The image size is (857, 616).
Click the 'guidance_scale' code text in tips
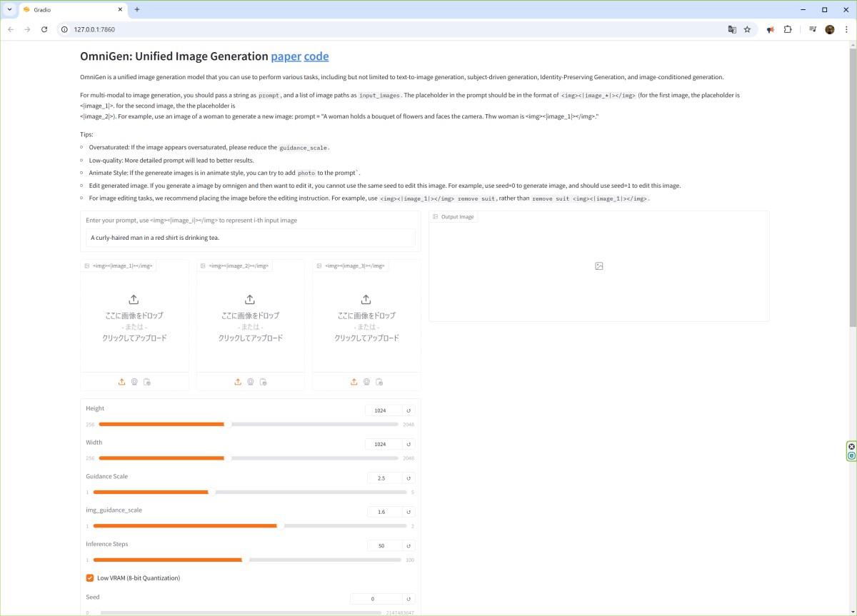[304, 148]
